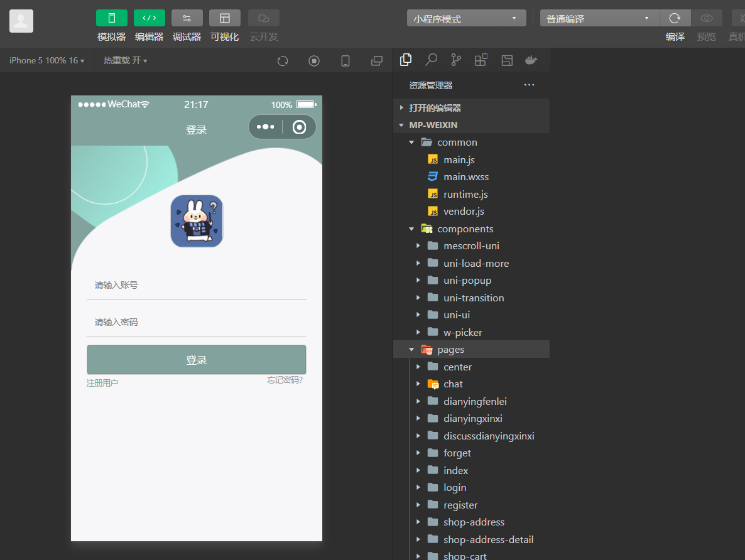This screenshot has width=745, height=560.
Task: Click the 忘记密码? forgot password link
Action: point(285,380)
